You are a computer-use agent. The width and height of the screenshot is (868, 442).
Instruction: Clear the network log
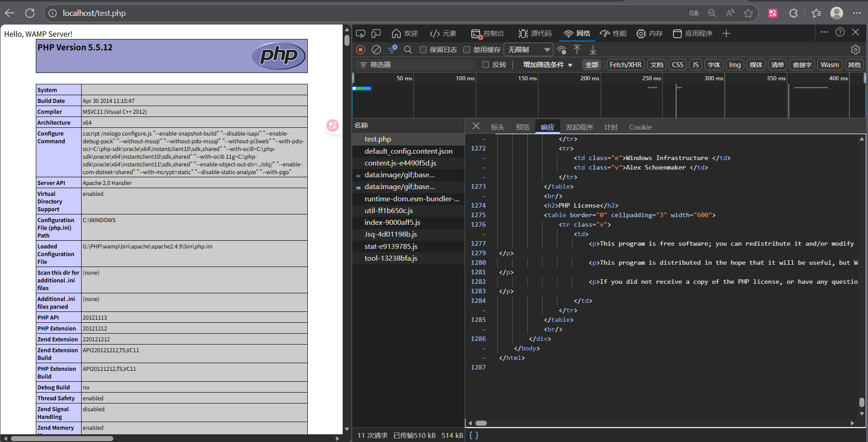(x=376, y=49)
